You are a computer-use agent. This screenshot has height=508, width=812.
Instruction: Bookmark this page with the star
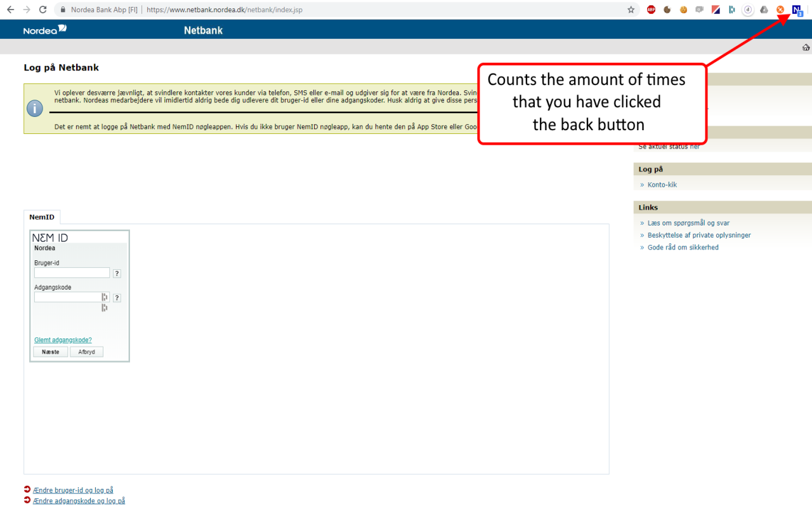pos(631,10)
